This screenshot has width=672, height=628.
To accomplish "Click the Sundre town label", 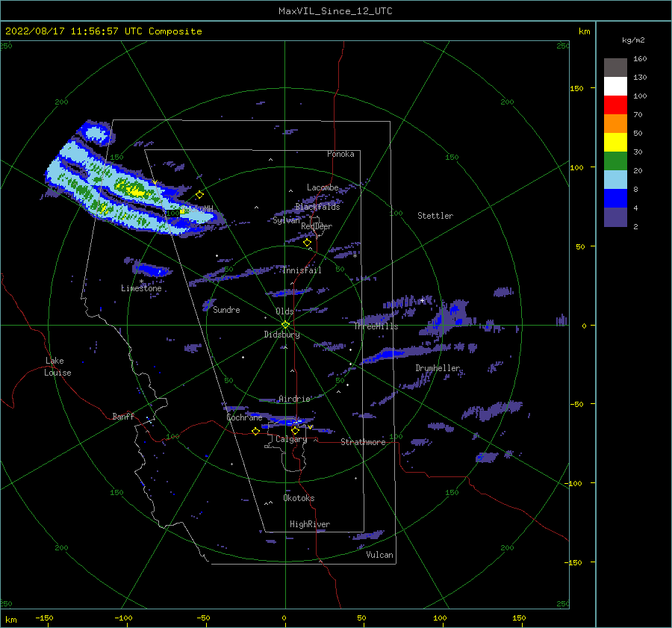I will click(226, 310).
